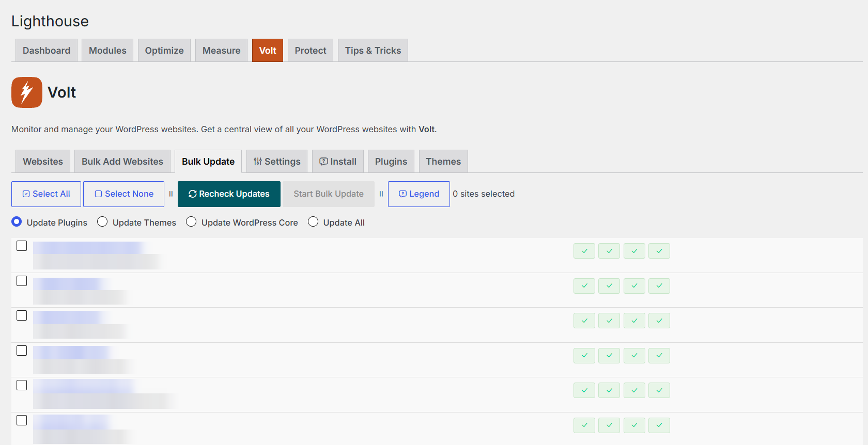Viewport: 868px width, 445px height.
Task: Click second status checkmark in sixth row
Action: coord(609,425)
